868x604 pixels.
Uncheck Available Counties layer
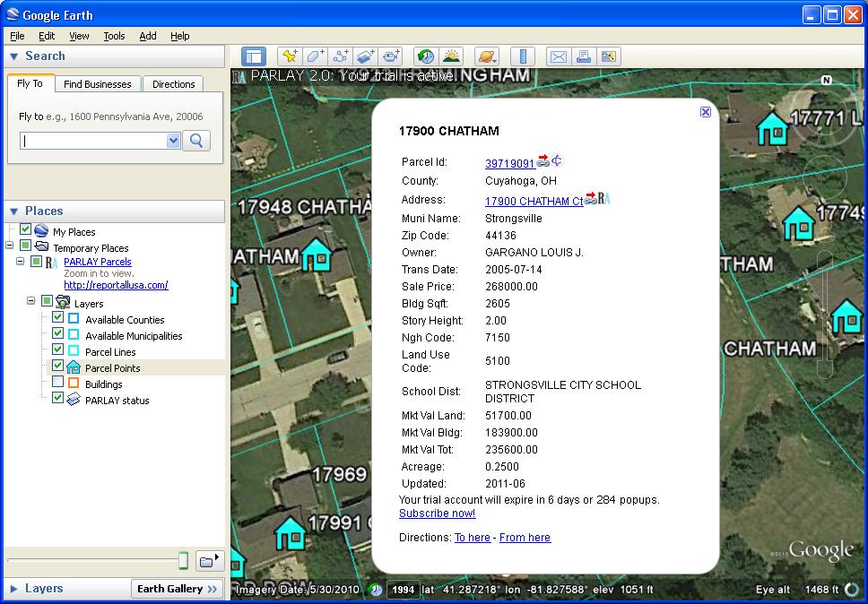click(x=57, y=317)
